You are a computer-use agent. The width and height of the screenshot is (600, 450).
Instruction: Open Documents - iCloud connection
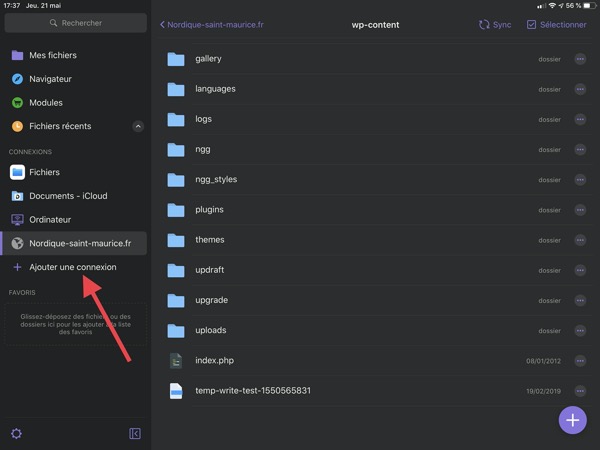(x=67, y=196)
